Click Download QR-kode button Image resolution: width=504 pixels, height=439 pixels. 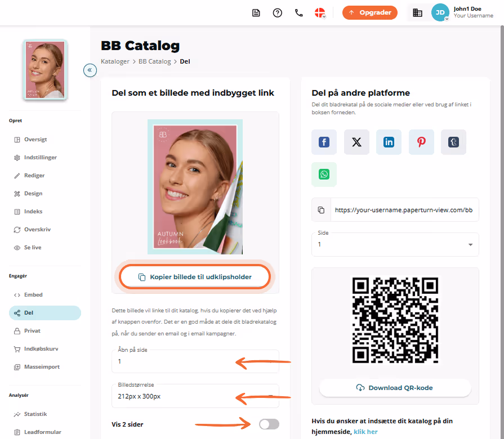(395, 388)
